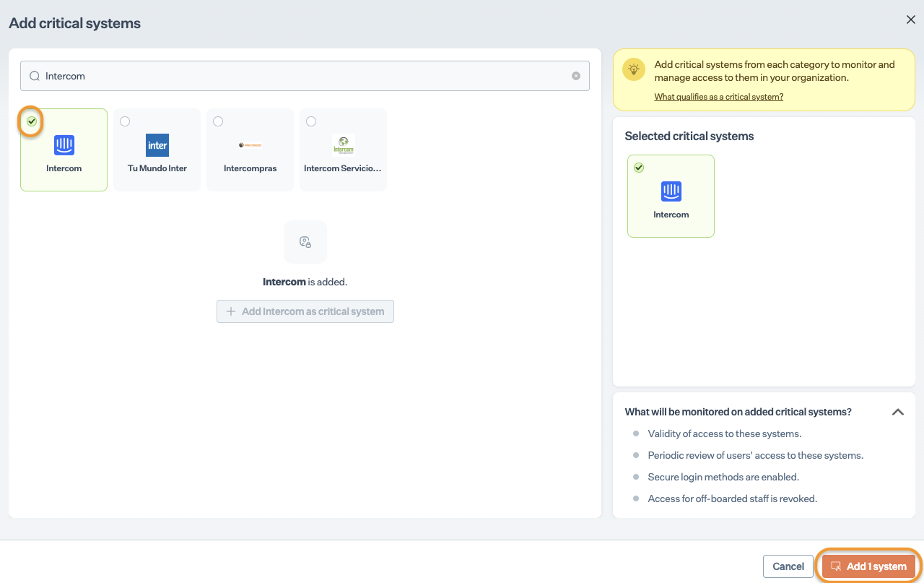Click Periodic review of users' access text

756,455
